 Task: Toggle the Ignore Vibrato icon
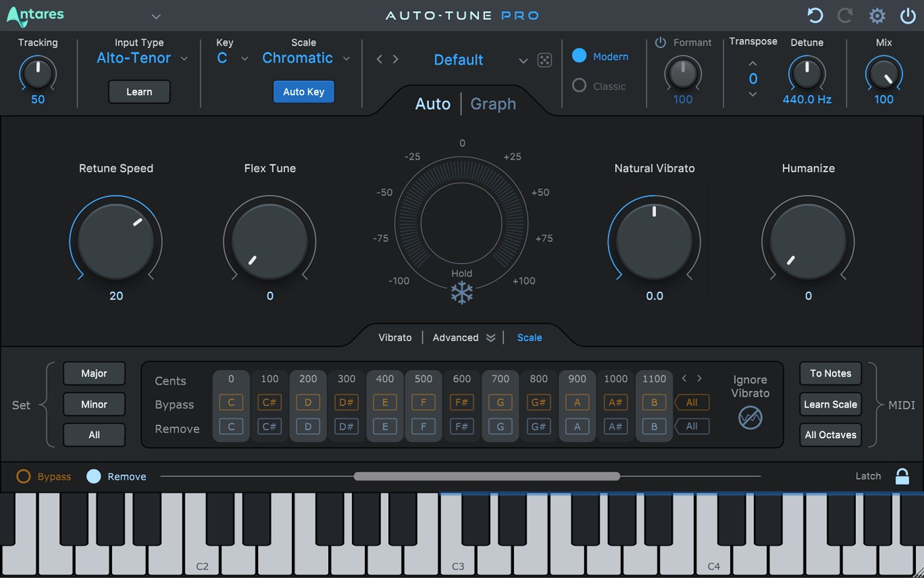click(x=750, y=417)
